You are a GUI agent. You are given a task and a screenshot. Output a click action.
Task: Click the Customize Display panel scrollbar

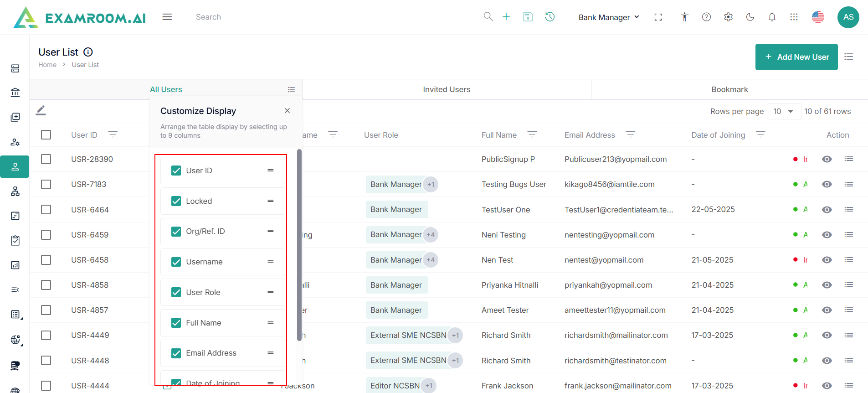(x=299, y=245)
